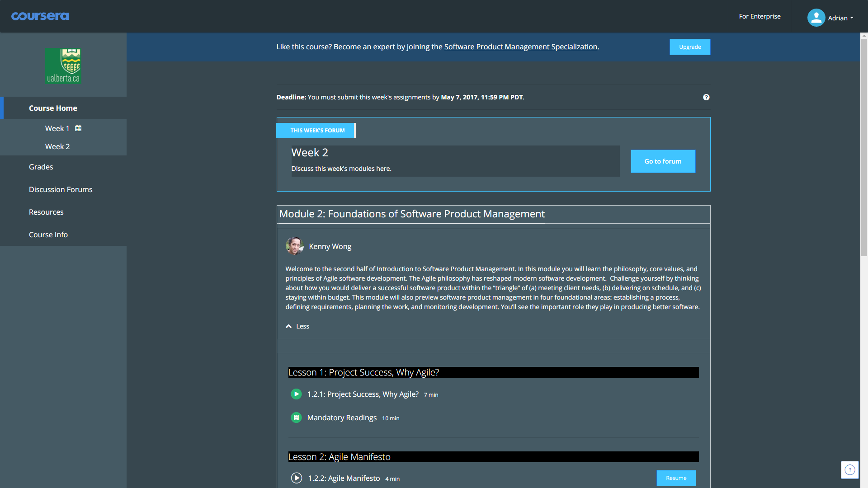
Task: Click the Go to forum button
Action: click(663, 161)
